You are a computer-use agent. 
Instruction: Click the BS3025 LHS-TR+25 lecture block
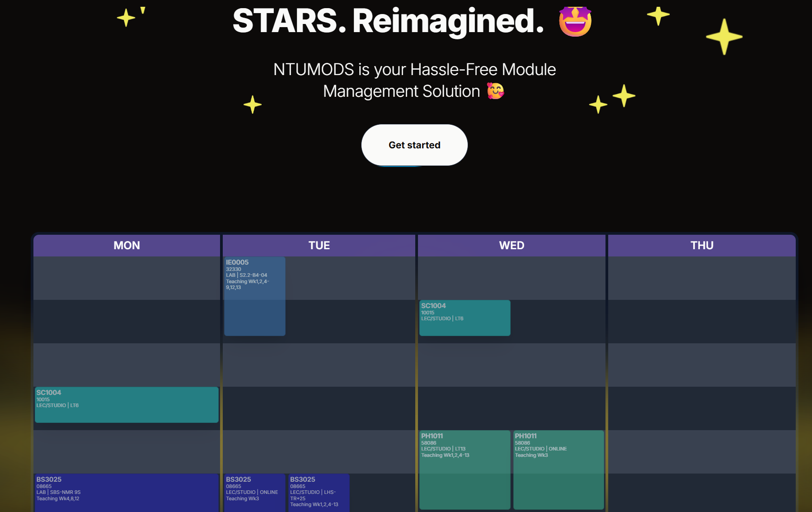(319, 493)
